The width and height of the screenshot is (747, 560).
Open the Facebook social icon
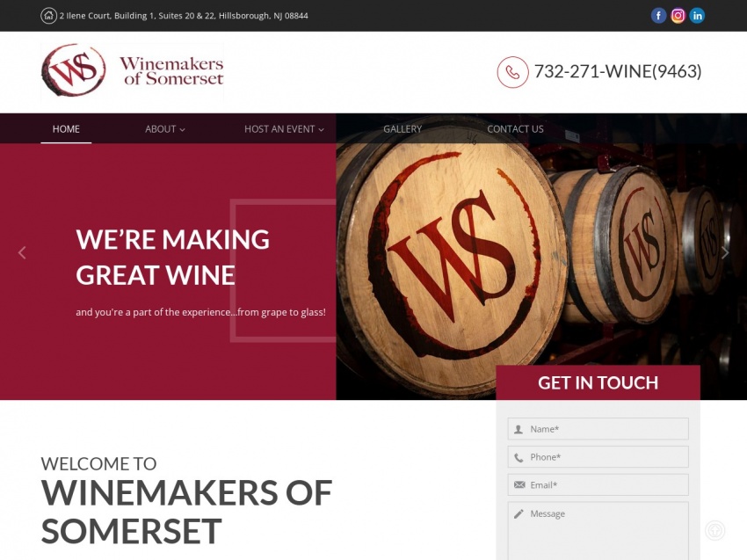(x=658, y=16)
